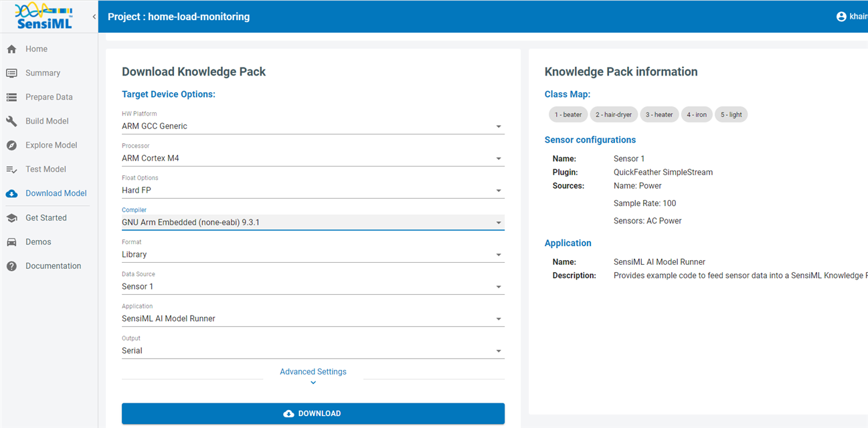Click the Prepare Data list icon
Viewport: 868px width, 428px height.
[11, 97]
